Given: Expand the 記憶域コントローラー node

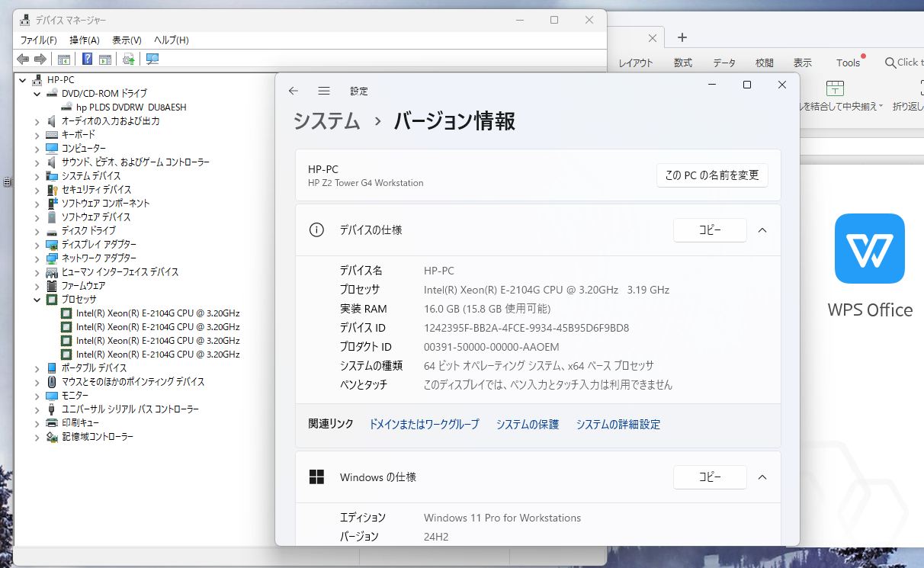Looking at the screenshot, I should (37, 436).
